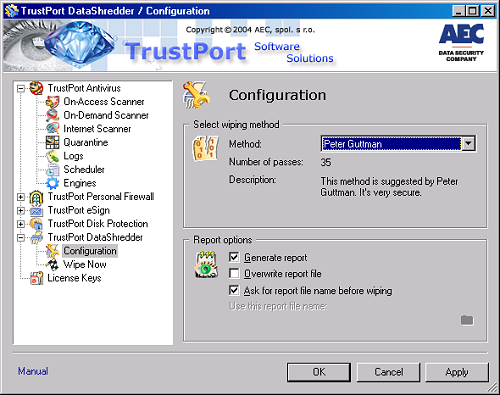
Task: Click the TrustPort Antivirus tree icon
Action: (x=36, y=88)
